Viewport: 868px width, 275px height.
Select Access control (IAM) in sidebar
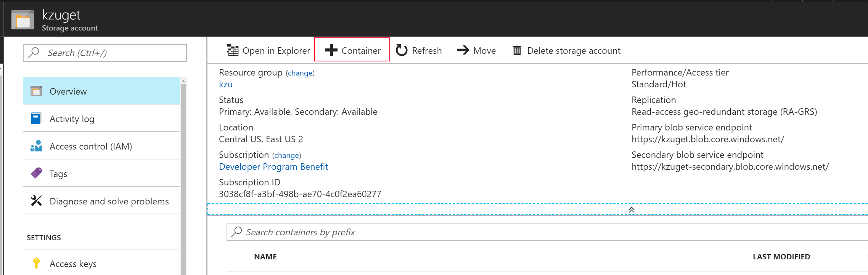click(101, 146)
